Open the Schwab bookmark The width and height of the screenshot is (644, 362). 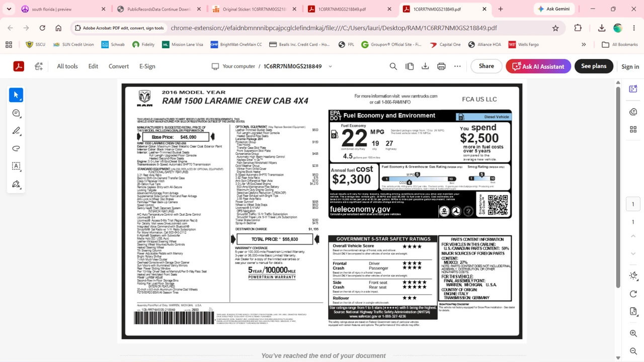tap(113, 45)
